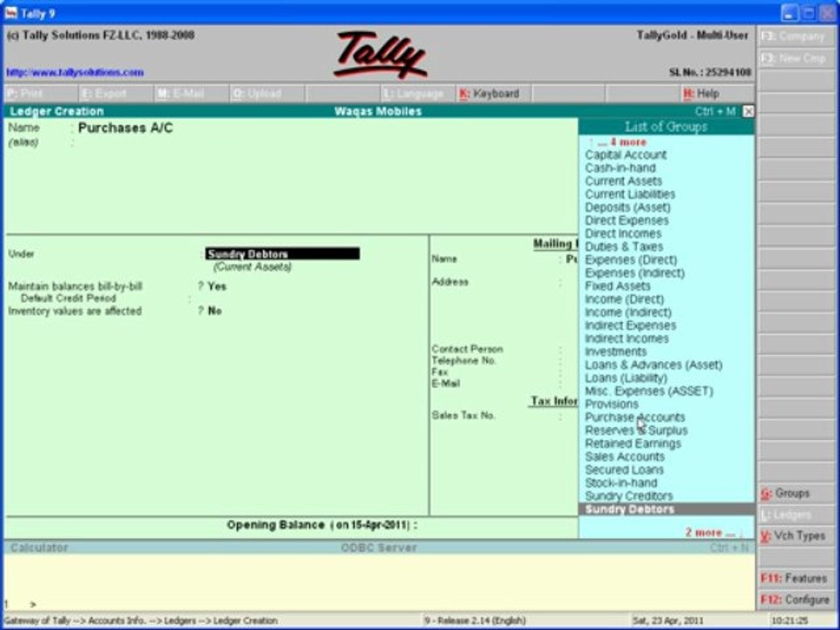The width and height of the screenshot is (840, 630).
Task: Select Loans & Advances (Asset) group
Action: tap(654, 365)
